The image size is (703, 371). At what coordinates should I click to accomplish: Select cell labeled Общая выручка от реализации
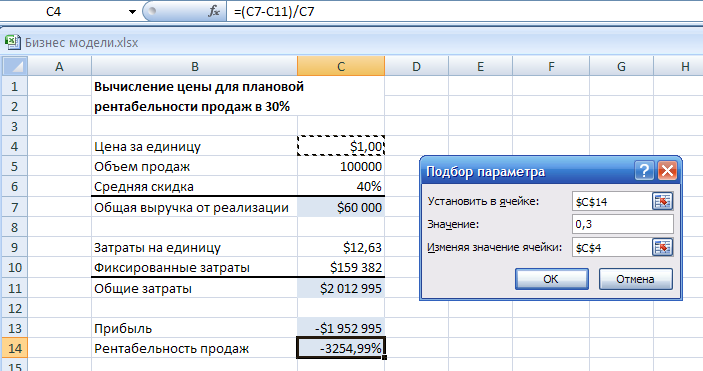point(194,207)
